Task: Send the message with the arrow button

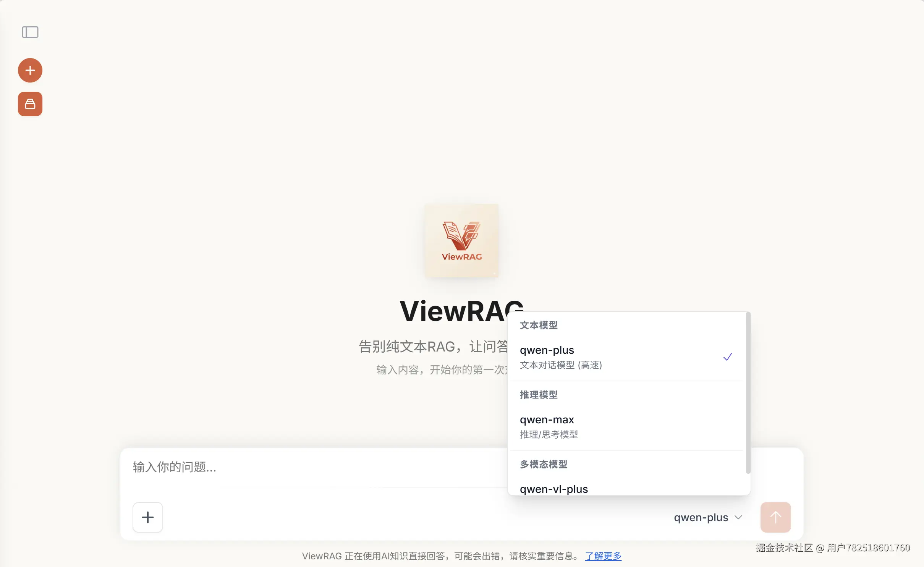Action: [x=775, y=517]
